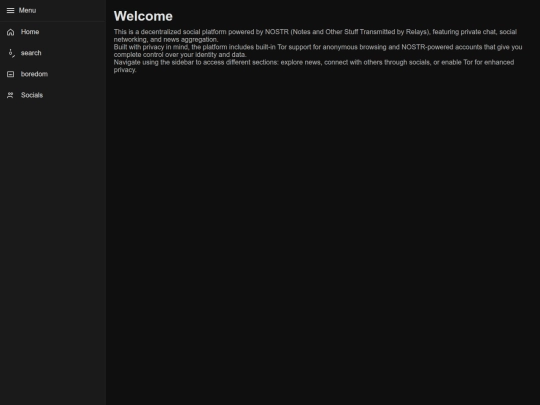
Task: Open the Home menu item
Action: (x=53, y=32)
